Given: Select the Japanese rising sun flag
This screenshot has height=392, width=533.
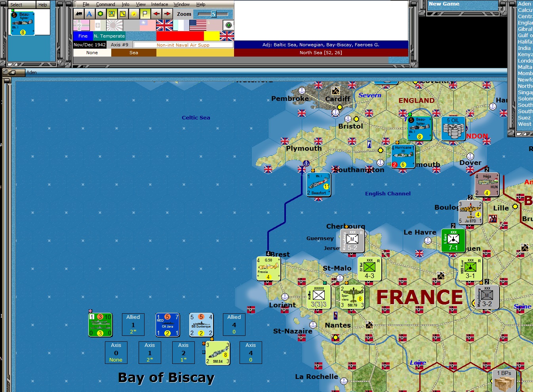Looking at the screenshot, I should pyautogui.click(x=114, y=25).
